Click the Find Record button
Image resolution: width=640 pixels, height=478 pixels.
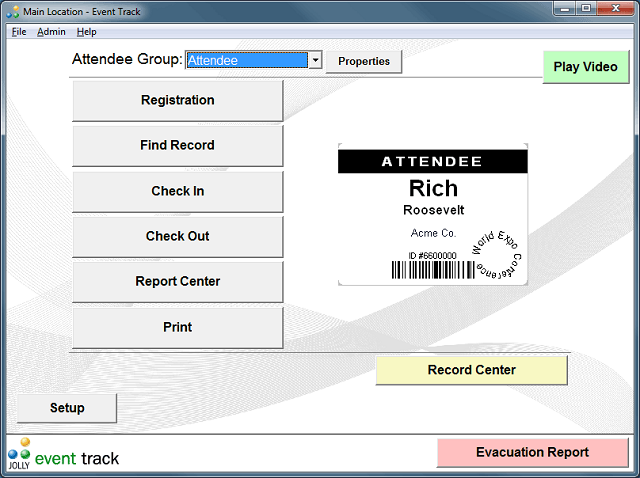tap(178, 146)
